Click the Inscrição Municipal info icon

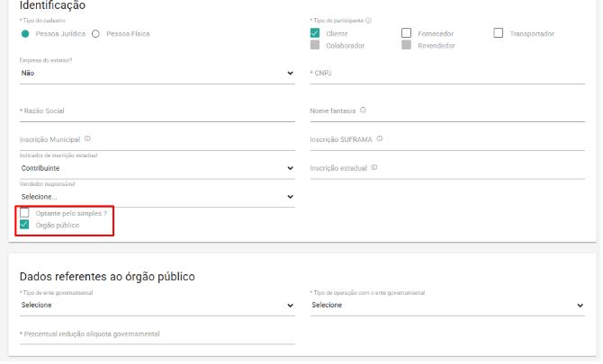tap(87, 139)
